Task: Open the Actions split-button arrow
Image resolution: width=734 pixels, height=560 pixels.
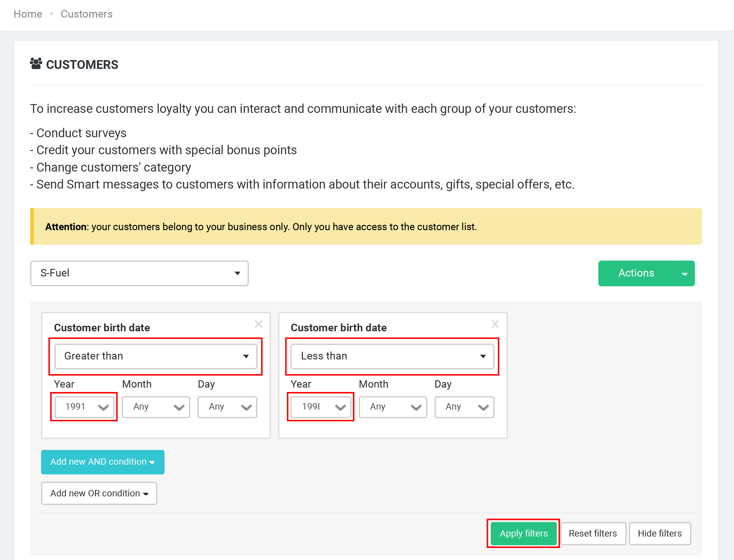Action: pyautogui.click(x=684, y=273)
